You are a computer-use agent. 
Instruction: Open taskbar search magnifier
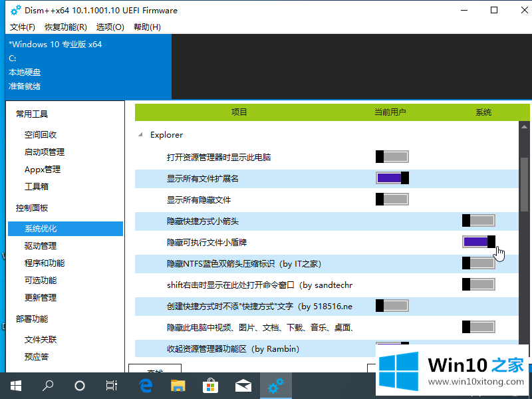(48, 386)
